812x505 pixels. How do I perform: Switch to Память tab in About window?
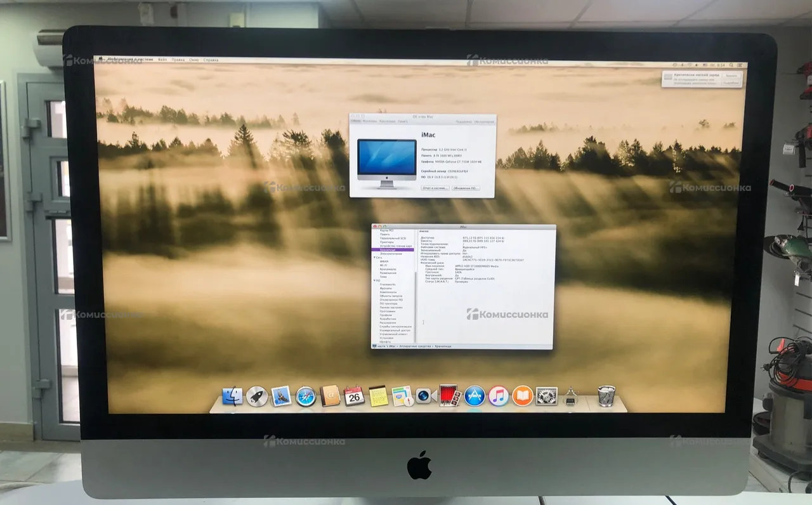click(x=402, y=121)
